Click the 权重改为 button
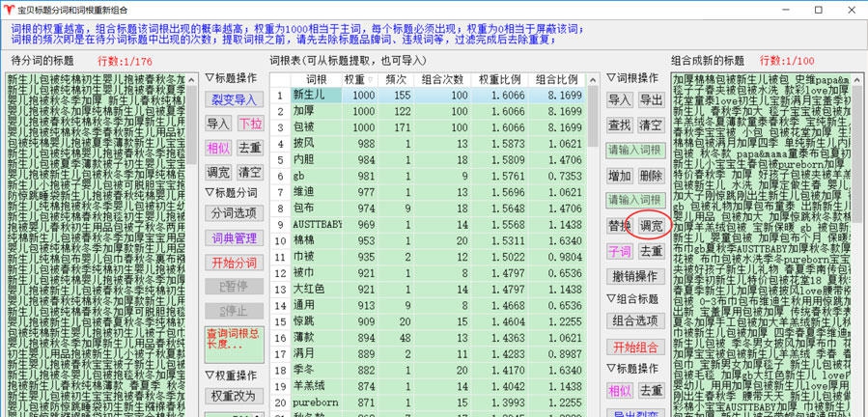Image resolution: width=868 pixels, height=417 pixels. click(235, 396)
